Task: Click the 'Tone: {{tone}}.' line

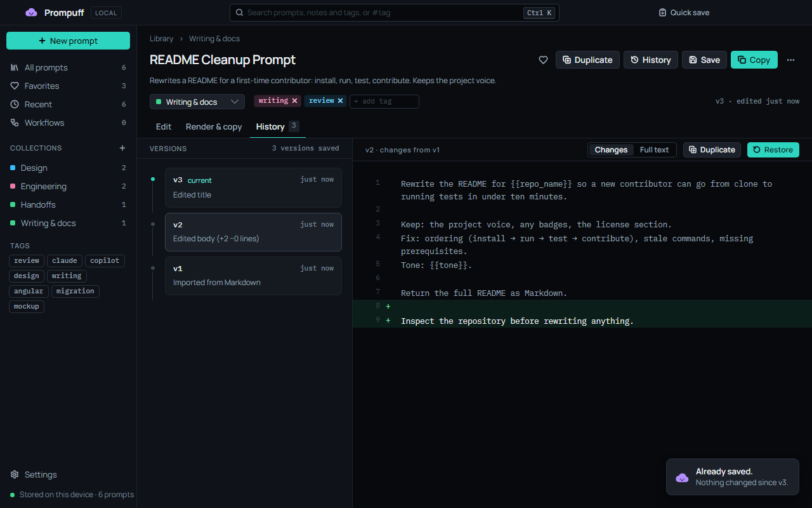Action: (436, 265)
